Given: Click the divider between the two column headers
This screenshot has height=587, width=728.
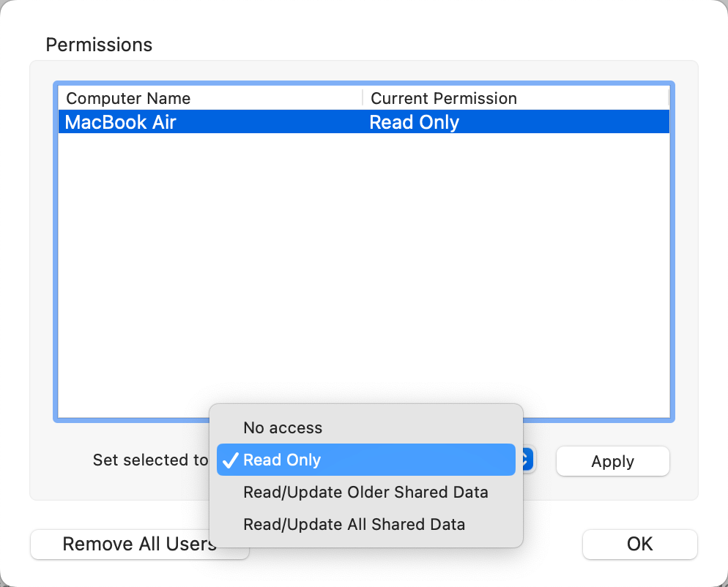Looking at the screenshot, I should (363, 99).
